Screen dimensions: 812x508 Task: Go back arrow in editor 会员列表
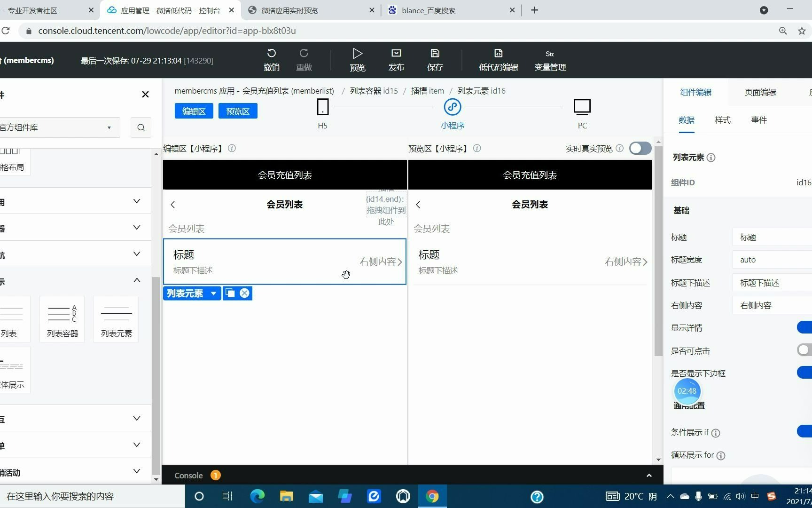click(173, 204)
